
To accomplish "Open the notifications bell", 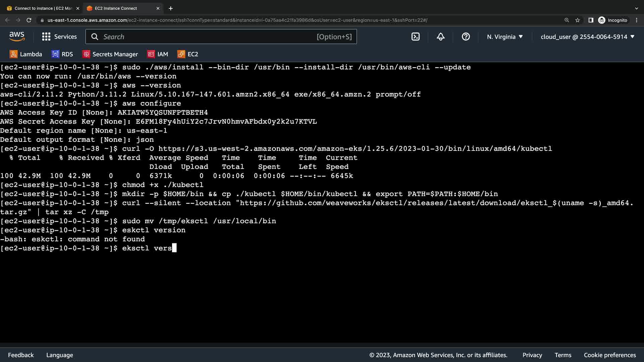I will pyautogui.click(x=440, y=37).
